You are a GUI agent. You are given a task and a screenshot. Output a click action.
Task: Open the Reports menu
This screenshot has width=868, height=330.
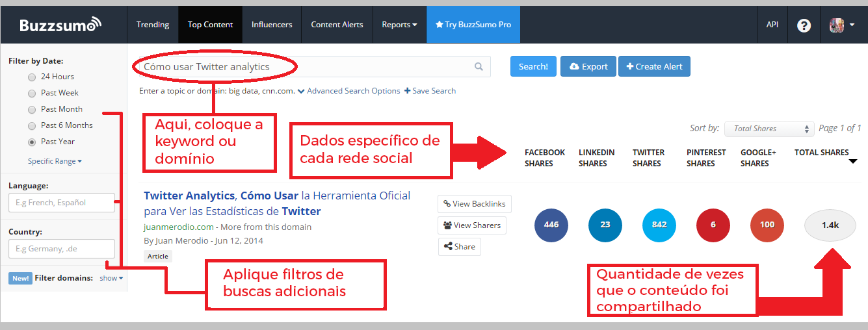pos(399,25)
